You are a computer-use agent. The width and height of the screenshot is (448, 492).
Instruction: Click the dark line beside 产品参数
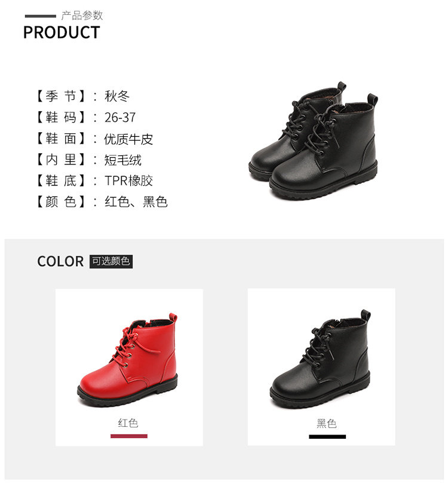click(x=41, y=16)
